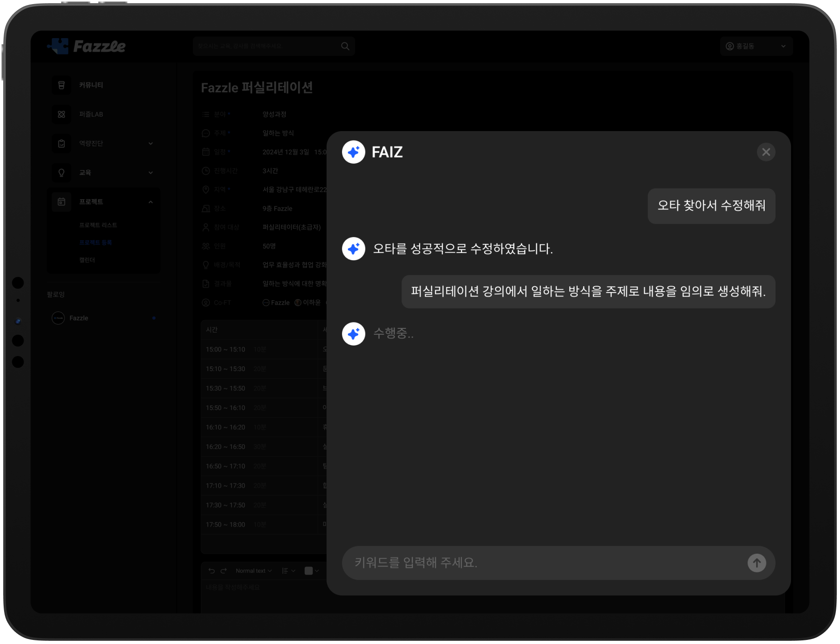
Task: Click the 주제 speech bubble icon
Action: pyautogui.click(x=205, y=133)
